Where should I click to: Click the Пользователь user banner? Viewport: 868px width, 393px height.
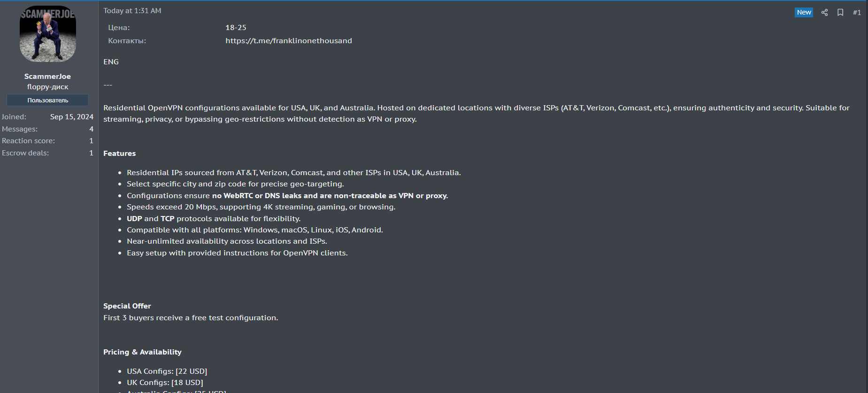tap(47, 100)
